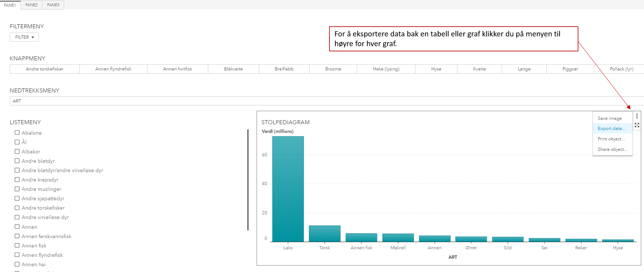This screenshot has width=644, height=272.
Task: Switch to the FANE2 tab
Action: tap(32, 5)
